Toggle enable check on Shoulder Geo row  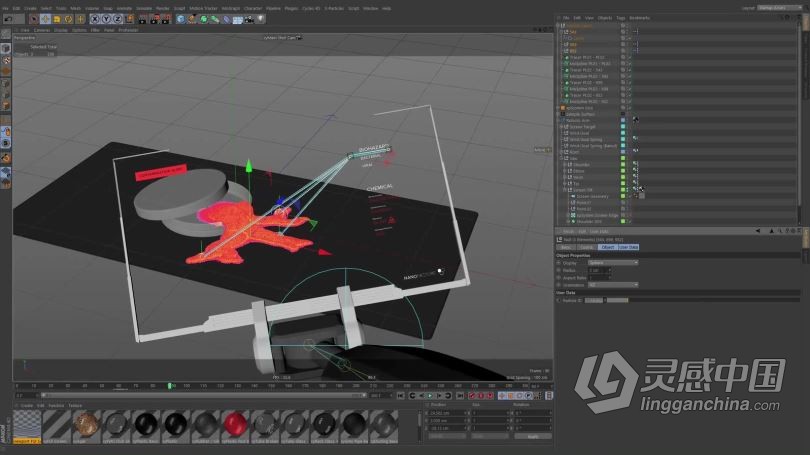pos(629,222)
